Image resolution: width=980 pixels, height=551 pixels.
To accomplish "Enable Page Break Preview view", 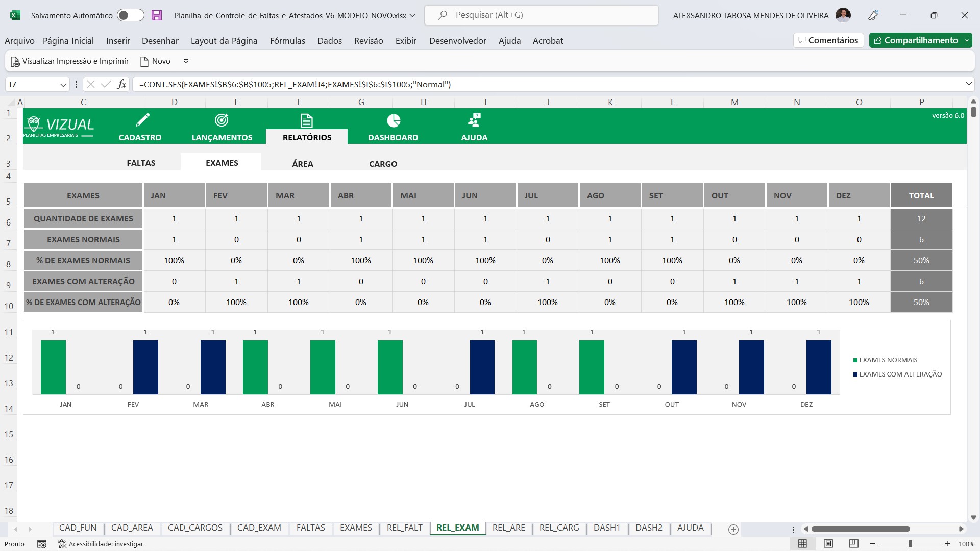I will point(853,544).
